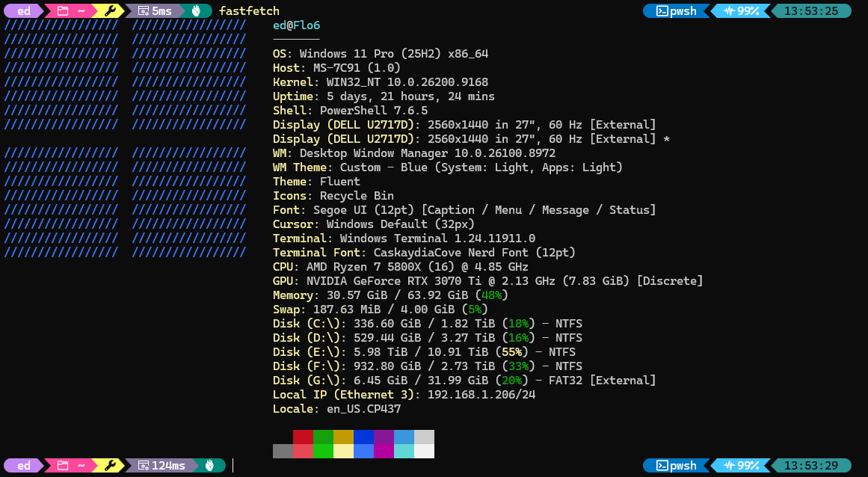Click the GPU line NVIDIA GeForce RTX 3070 Ti
Screen dimensions: 868x477
(487, 281)
